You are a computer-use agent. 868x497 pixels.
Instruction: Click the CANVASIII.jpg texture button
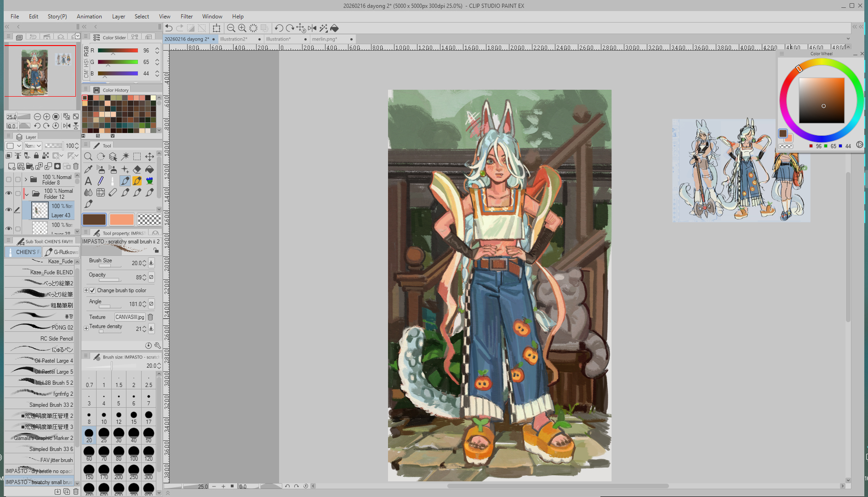point(130,317)
